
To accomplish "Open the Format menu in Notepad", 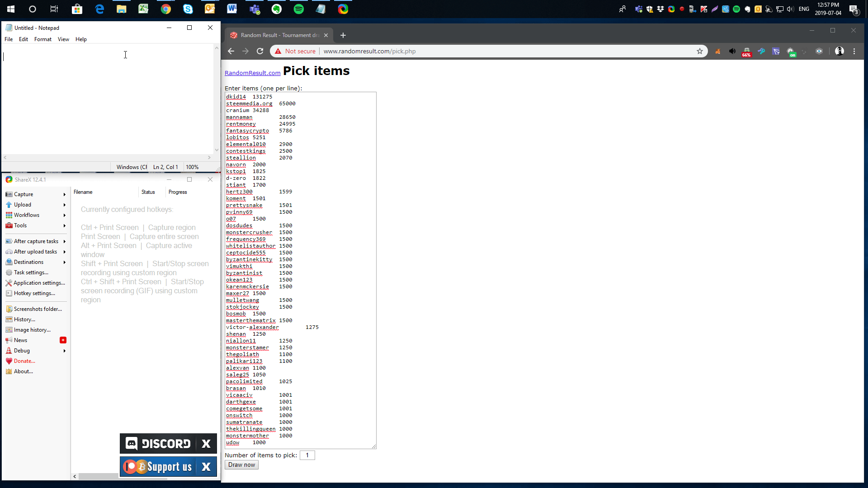I will click(43, 39).
